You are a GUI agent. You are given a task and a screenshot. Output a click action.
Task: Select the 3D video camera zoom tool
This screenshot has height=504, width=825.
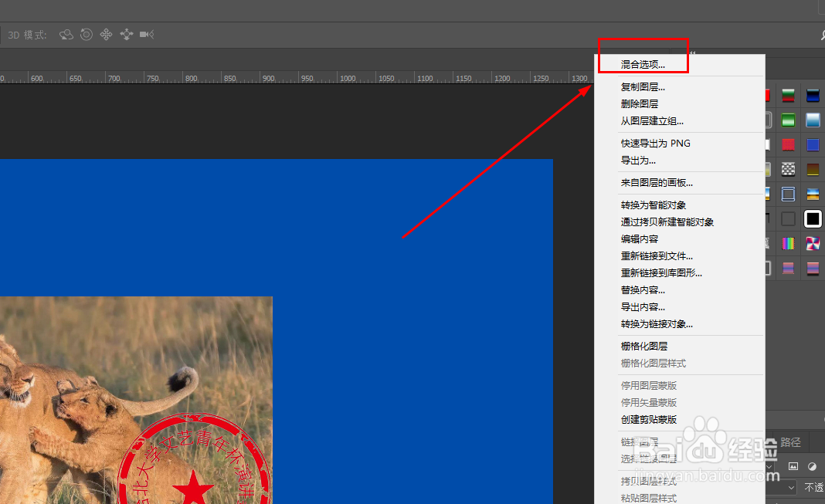147,35
